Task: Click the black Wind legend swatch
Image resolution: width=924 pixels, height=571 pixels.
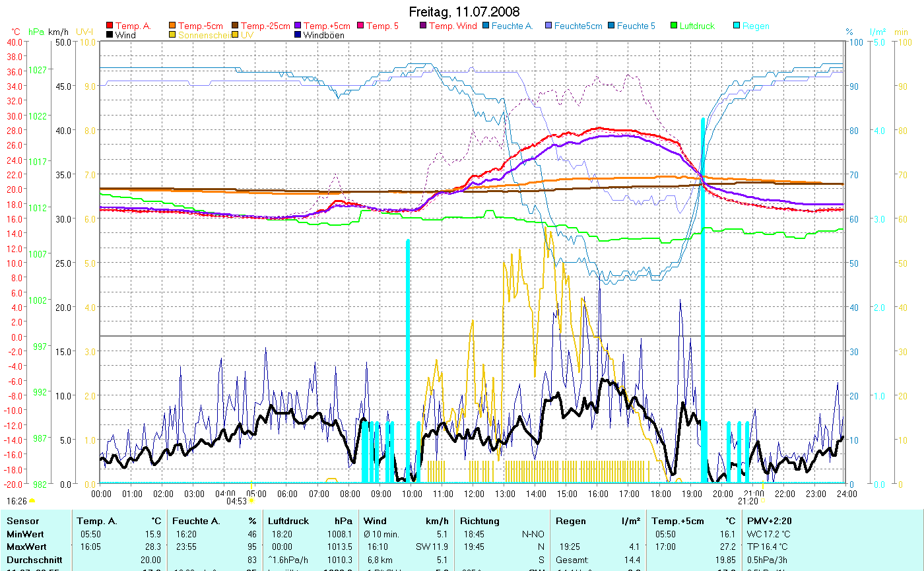Action: tap(110, 36)
